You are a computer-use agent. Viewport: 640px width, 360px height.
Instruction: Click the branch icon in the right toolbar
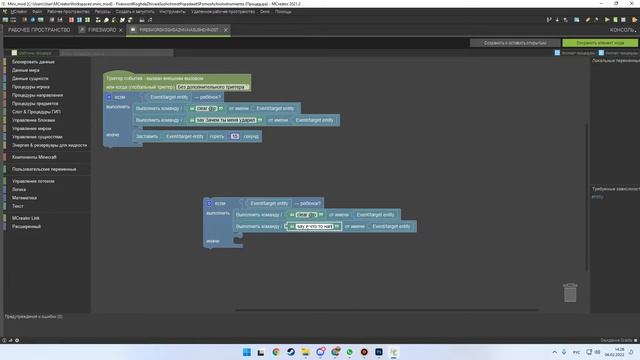point(549,20)
